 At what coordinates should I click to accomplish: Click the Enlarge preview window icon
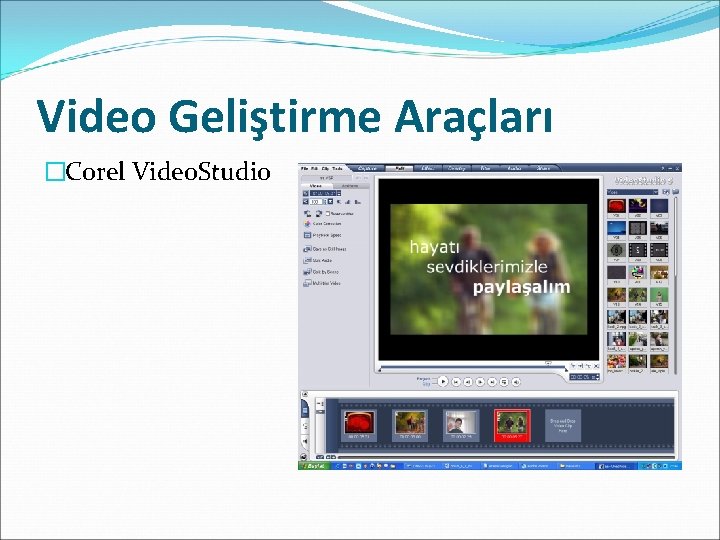point(596,366)
